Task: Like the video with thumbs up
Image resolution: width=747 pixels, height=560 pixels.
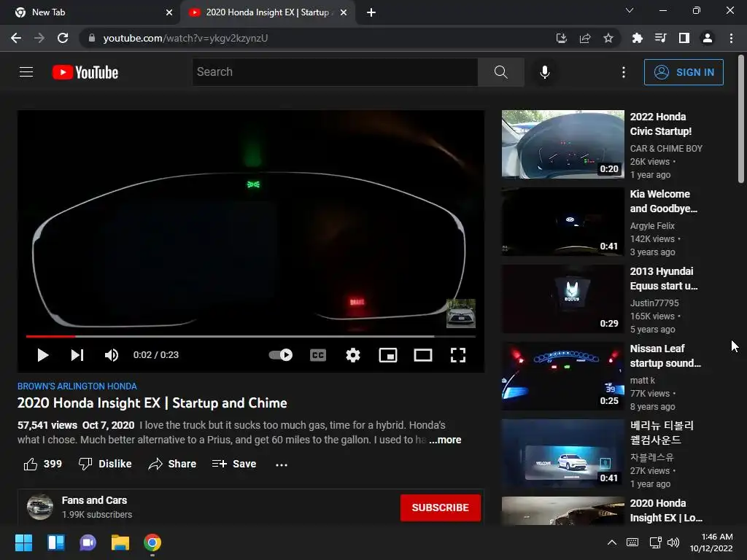Action: [43, 464]
